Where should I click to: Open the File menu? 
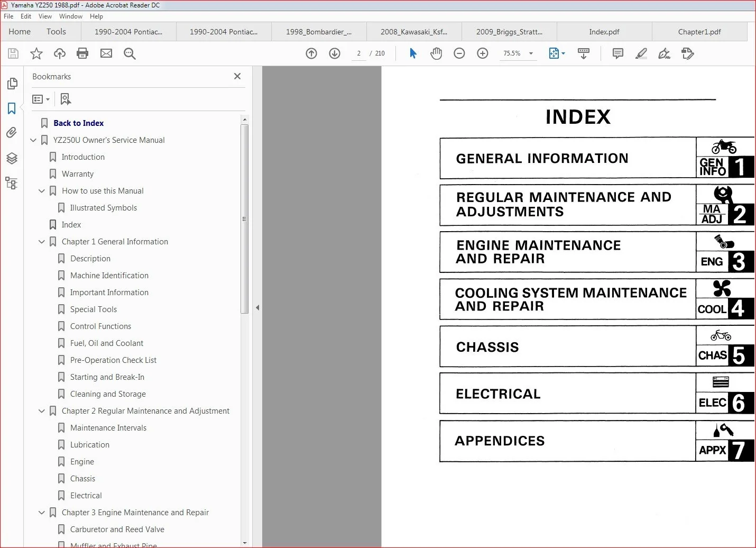click(x=8, y=16)
